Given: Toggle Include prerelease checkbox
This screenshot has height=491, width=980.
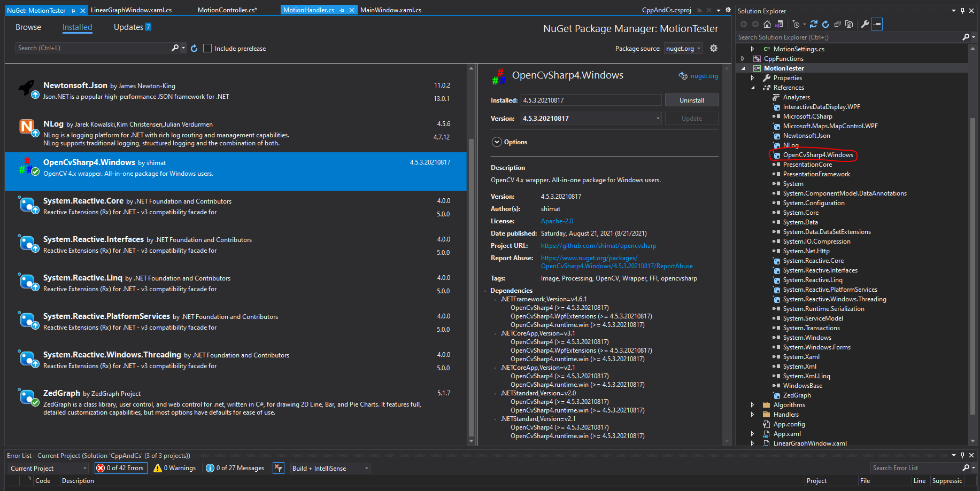Looking at the screenshot, I should [207, 48].
